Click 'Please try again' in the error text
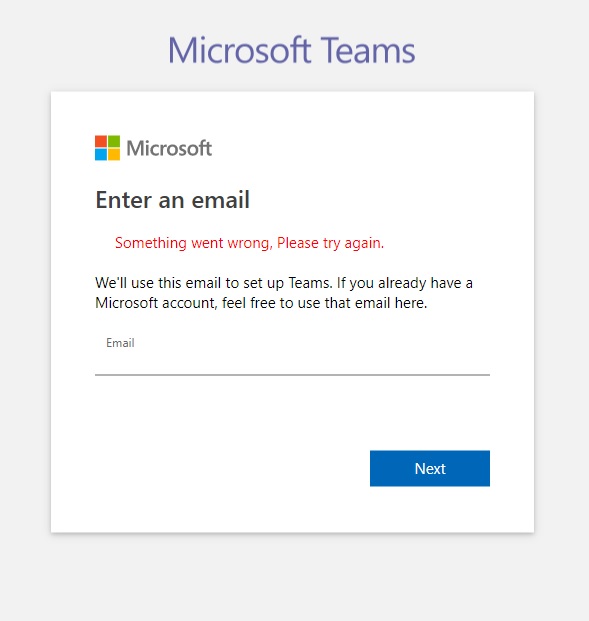 (x=330, y=243)
